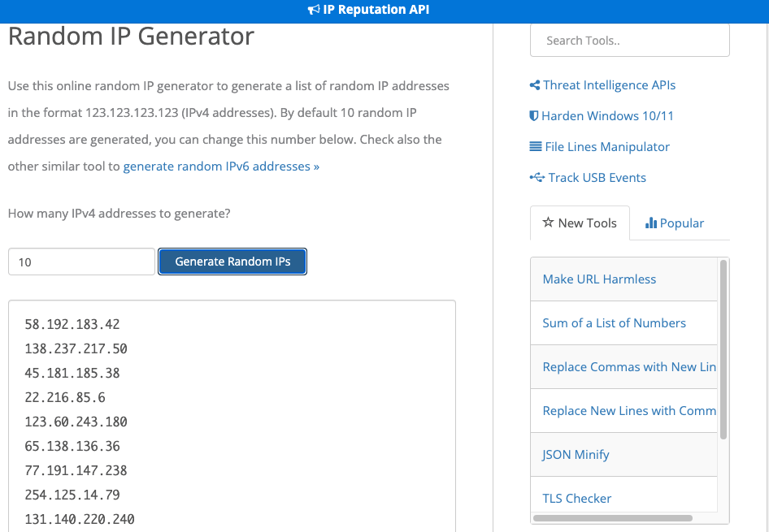769x532 pixels.
Task: Click the bar chart icon on Popular tab
Action: [651, 223]
